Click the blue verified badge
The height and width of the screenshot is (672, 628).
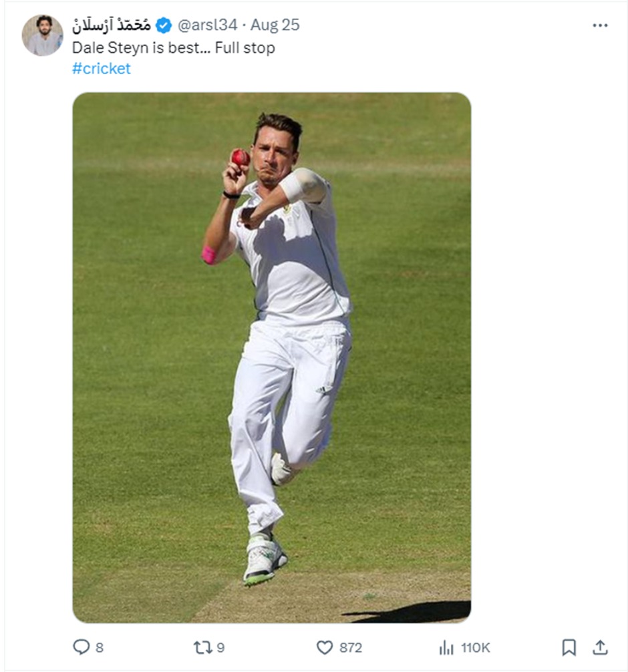click(x=164, y=25)
